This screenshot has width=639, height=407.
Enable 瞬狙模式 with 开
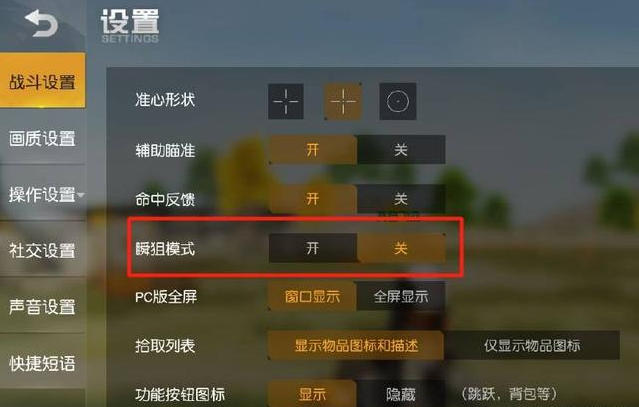(313, 248)
